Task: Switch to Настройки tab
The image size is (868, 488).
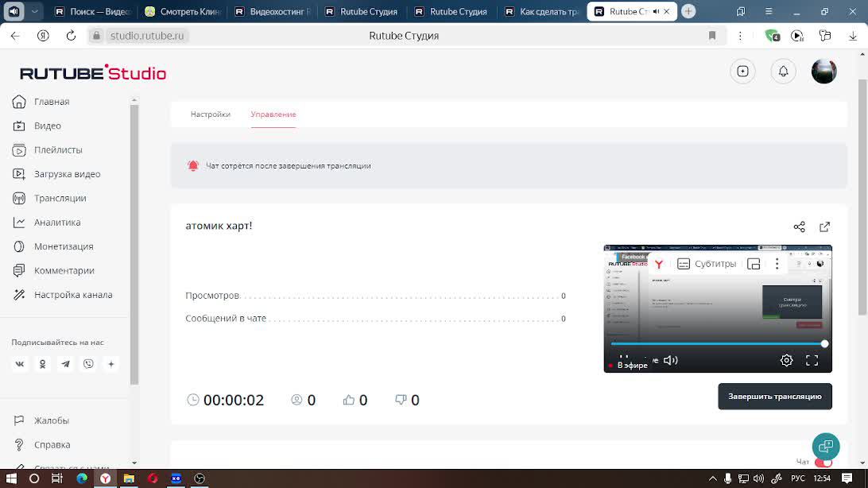Action: (x=211, y=114)
